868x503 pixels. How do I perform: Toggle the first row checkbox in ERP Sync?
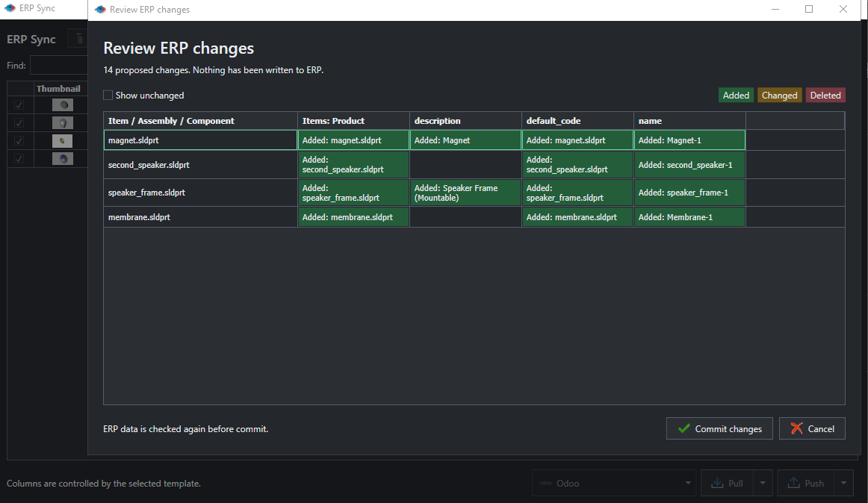(x=19, y=104)
